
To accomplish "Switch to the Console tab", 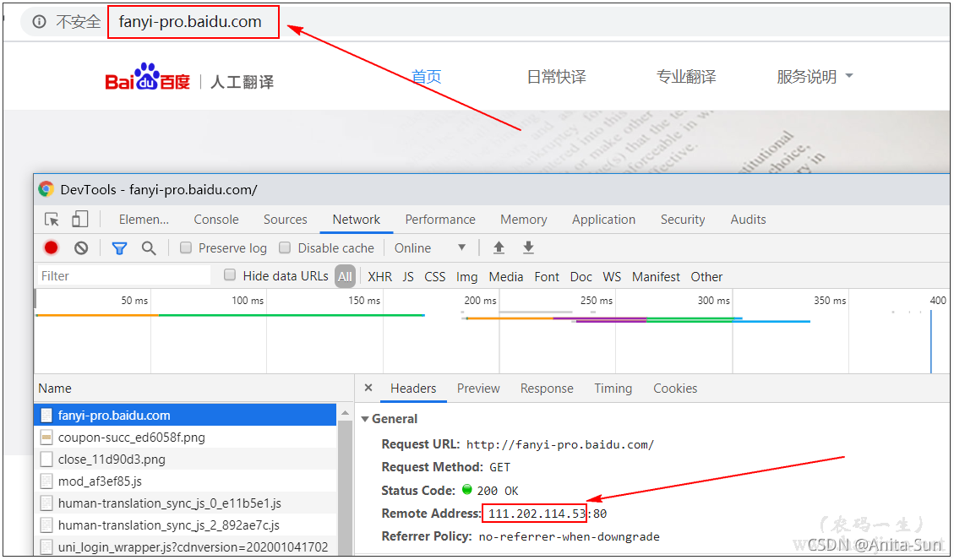I will pos(216,220).
